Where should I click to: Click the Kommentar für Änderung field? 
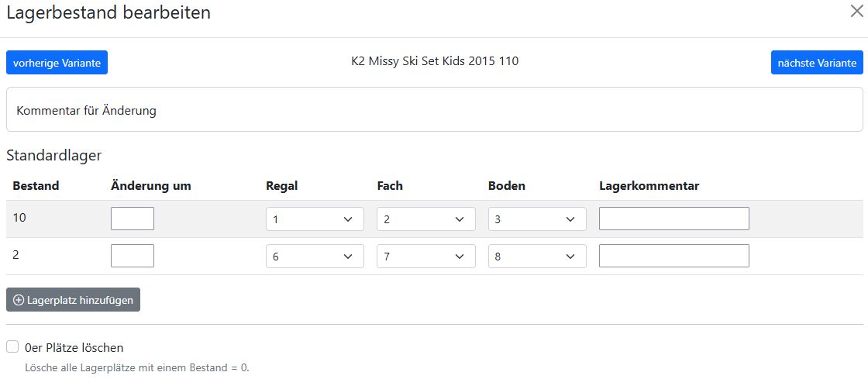[x=434, y=110]
